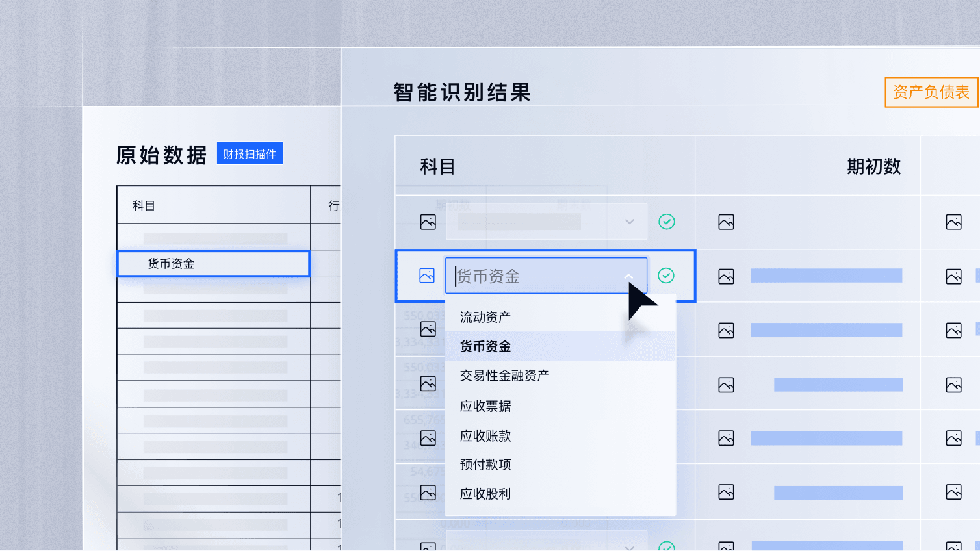Click the green check icon in the first result row

pyautogui.click(x=667, y=222)
